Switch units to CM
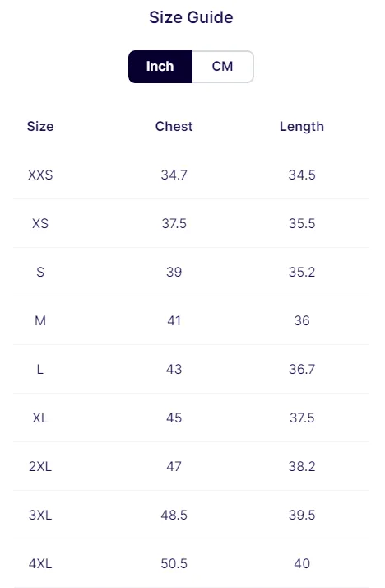Image resolution: width=385 pixels, height=588 pixels. 223,67
